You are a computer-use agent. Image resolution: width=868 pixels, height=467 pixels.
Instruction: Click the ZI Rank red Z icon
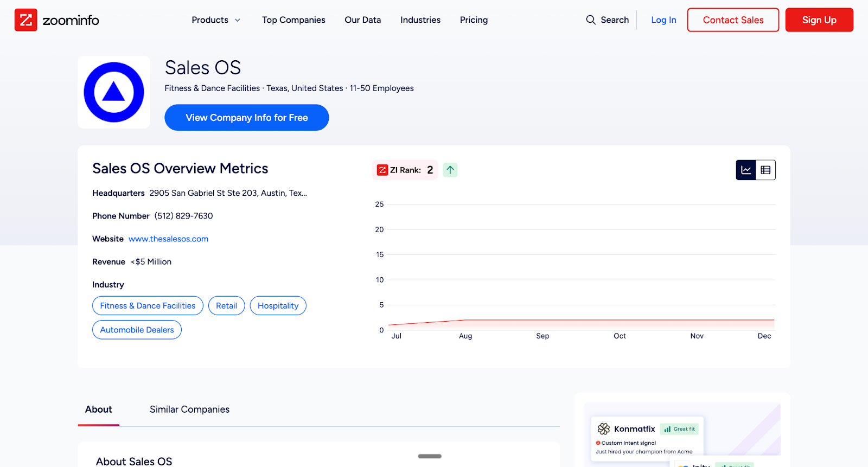pos(382,170)
